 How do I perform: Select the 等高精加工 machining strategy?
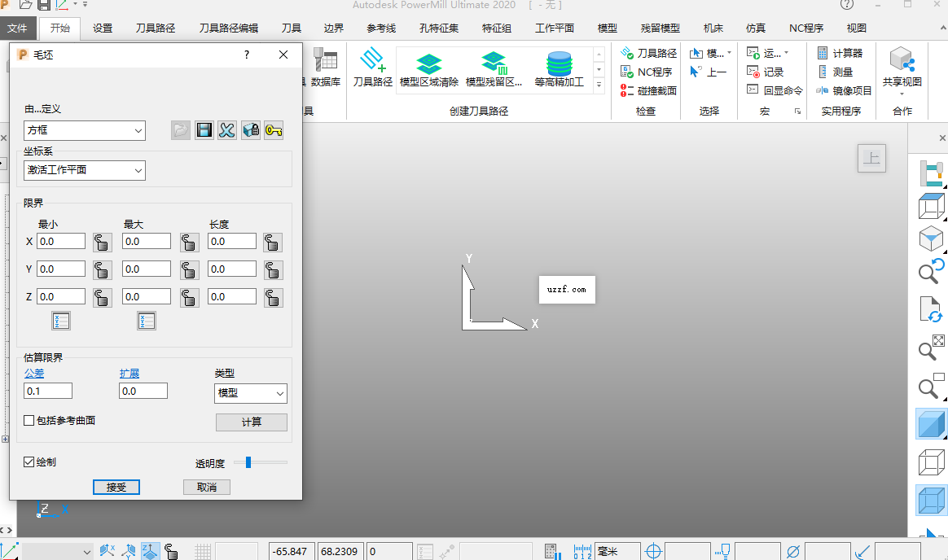559,68
